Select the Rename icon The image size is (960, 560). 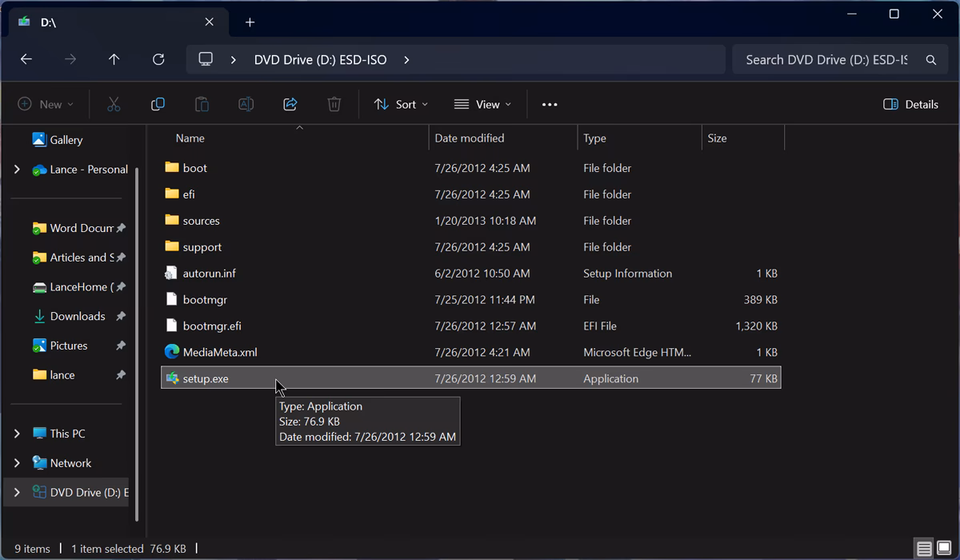[246, 104]
